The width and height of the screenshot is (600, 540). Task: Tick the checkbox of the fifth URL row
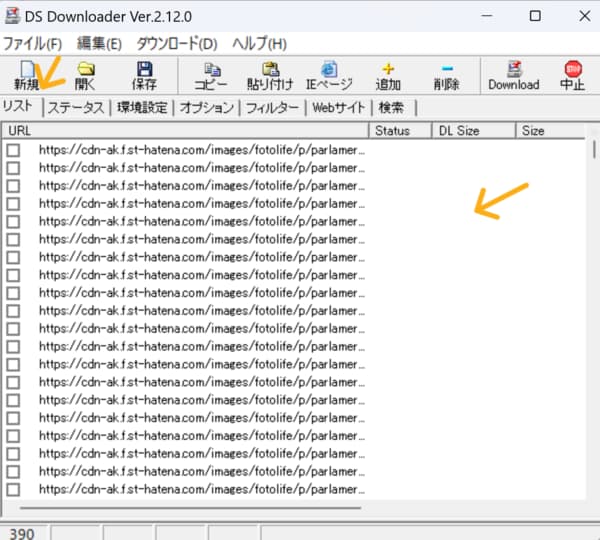[14, 222]
